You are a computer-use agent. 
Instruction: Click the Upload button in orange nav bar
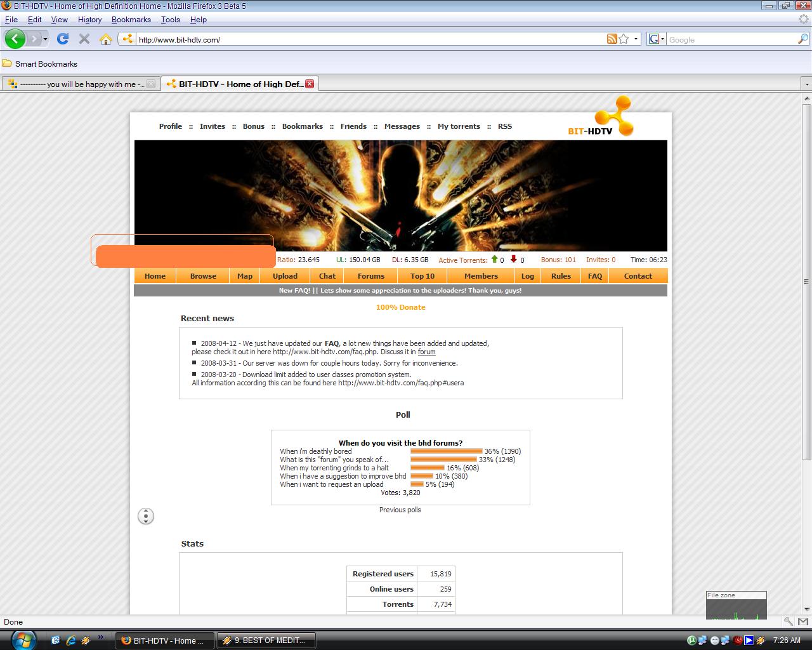coord(285,276)
